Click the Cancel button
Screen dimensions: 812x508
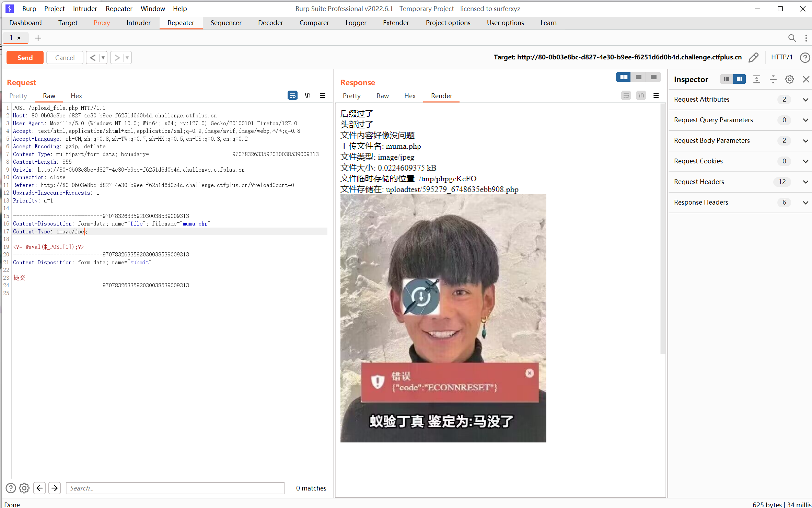pos(65,57)
